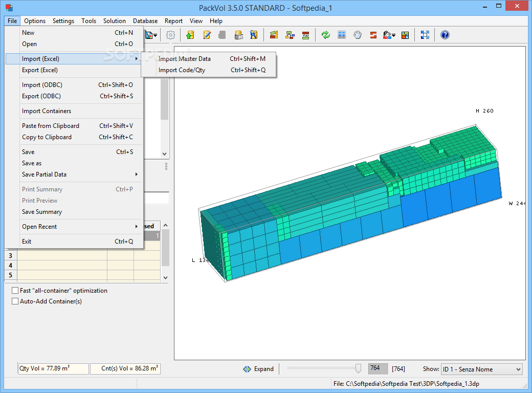Click the database with grid icon
Viewport: 532px width, 393px height.
tap(239, 35)
